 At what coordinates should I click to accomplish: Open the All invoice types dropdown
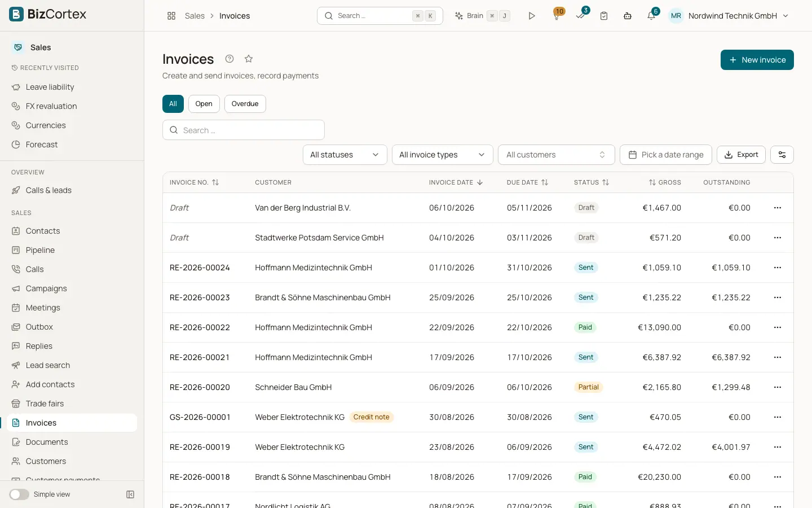pos(443,155)
